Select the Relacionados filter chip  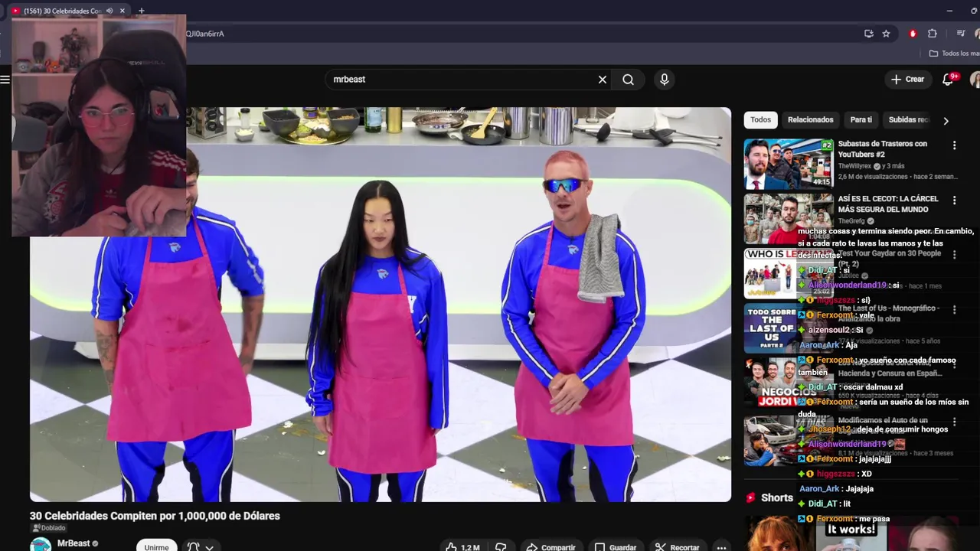(810, 120)
